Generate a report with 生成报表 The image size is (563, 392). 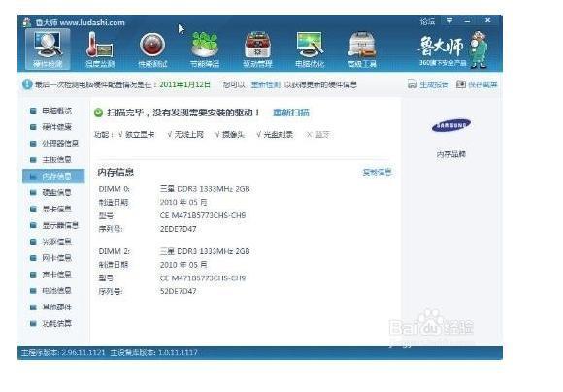point(428,84)
